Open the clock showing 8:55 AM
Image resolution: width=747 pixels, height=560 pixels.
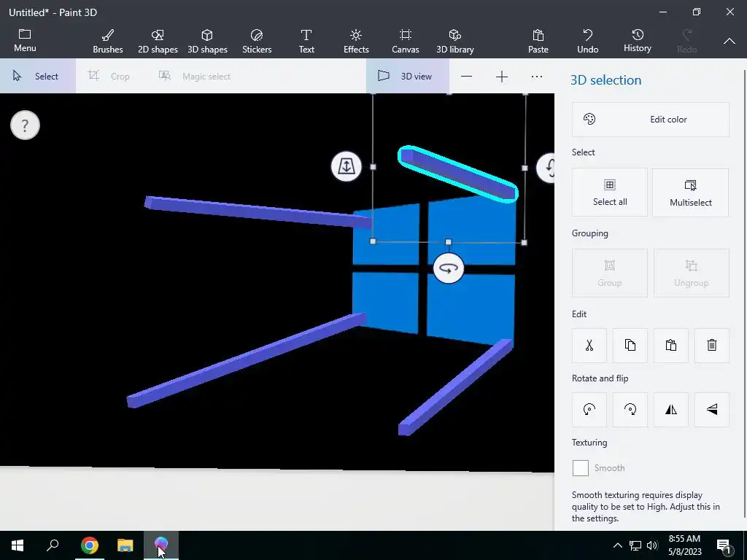click(x=684, y=545)
